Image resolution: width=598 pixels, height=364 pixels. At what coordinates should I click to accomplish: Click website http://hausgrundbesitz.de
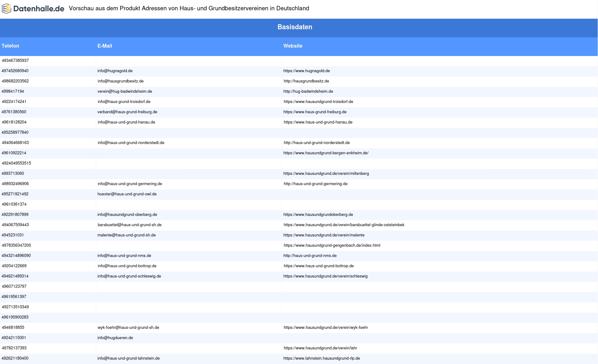306,81
